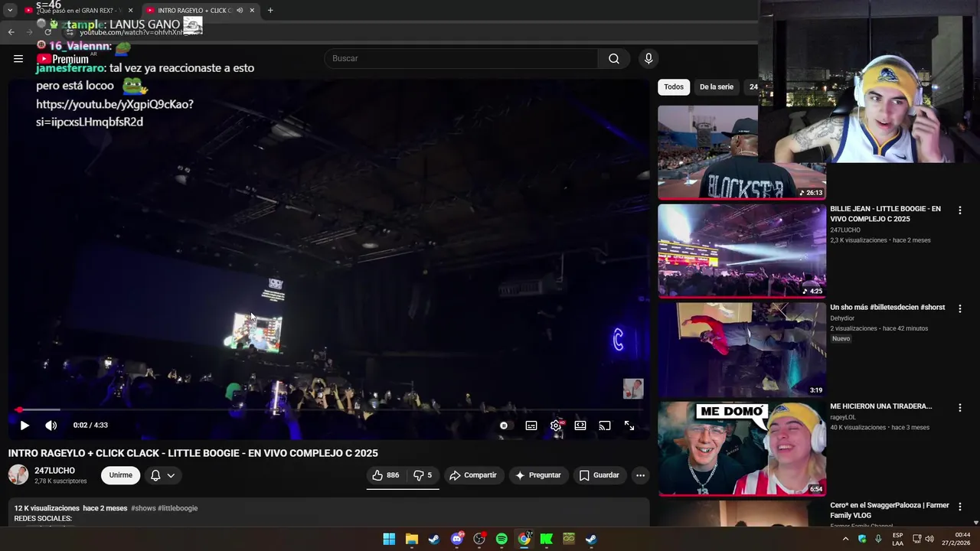The width and height of the screenshot is (980, 551).
Task: Enter fullscreen mode
Action: click(x=629, y=425)
